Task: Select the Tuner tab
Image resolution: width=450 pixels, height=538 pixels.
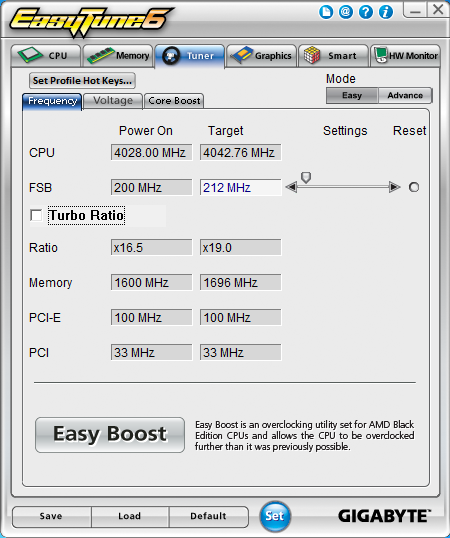Action: click(x=190, y=56)
